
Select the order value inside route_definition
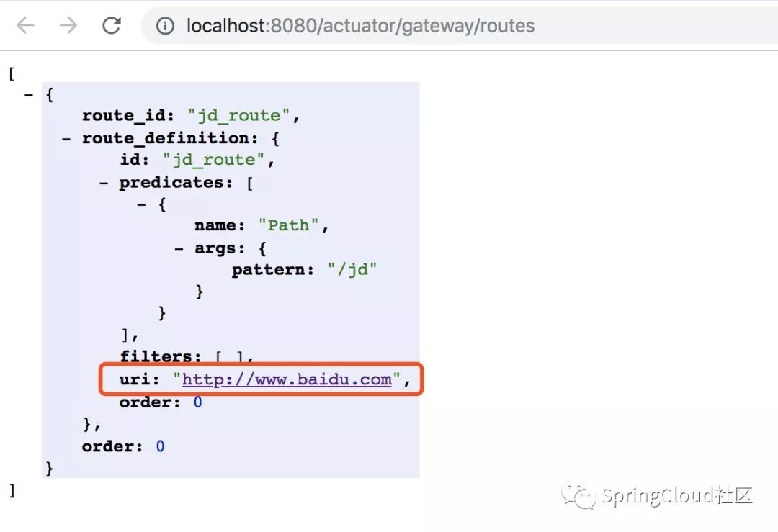click(197, 402)
